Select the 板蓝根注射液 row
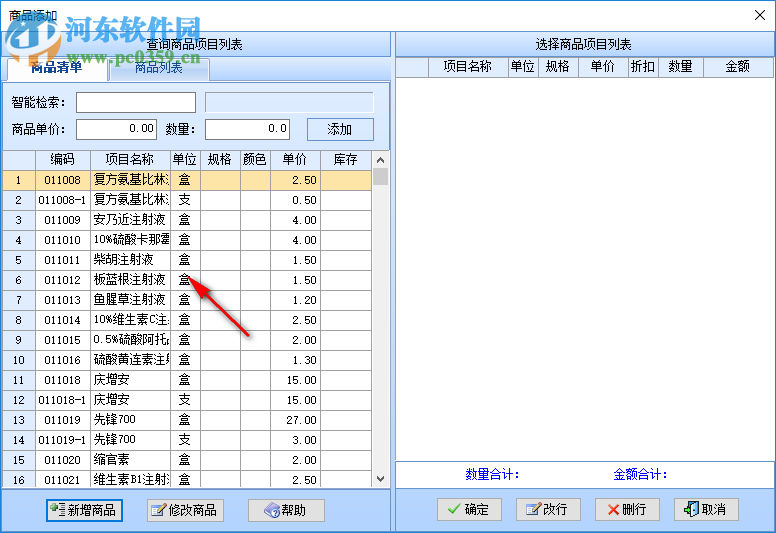This screenshot has height=533, width=776. (187, 280)
